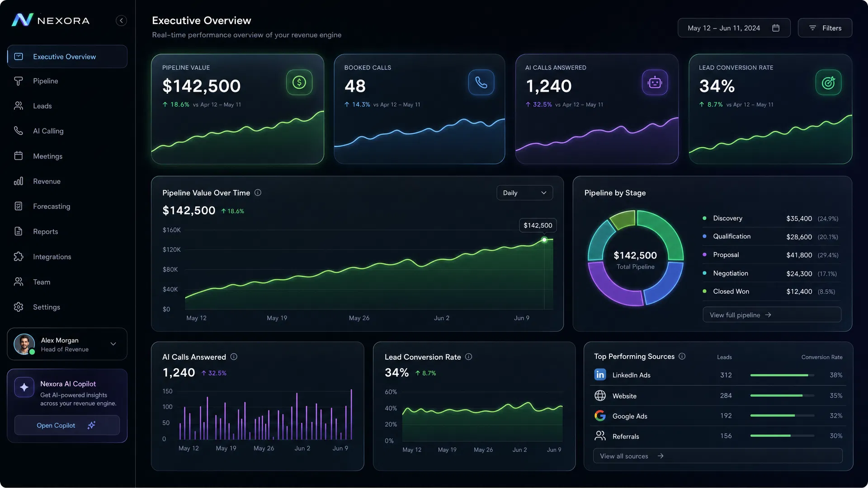Click the Nexora logo icon
Image resolution: width=868 pixels, height=488 pixels.
tap(22, 20)
